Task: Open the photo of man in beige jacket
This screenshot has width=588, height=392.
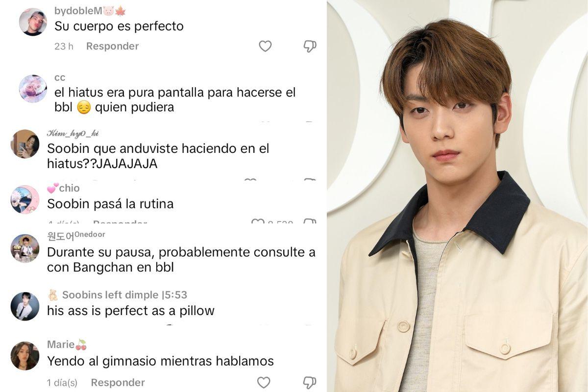Action: pos(458,196)
